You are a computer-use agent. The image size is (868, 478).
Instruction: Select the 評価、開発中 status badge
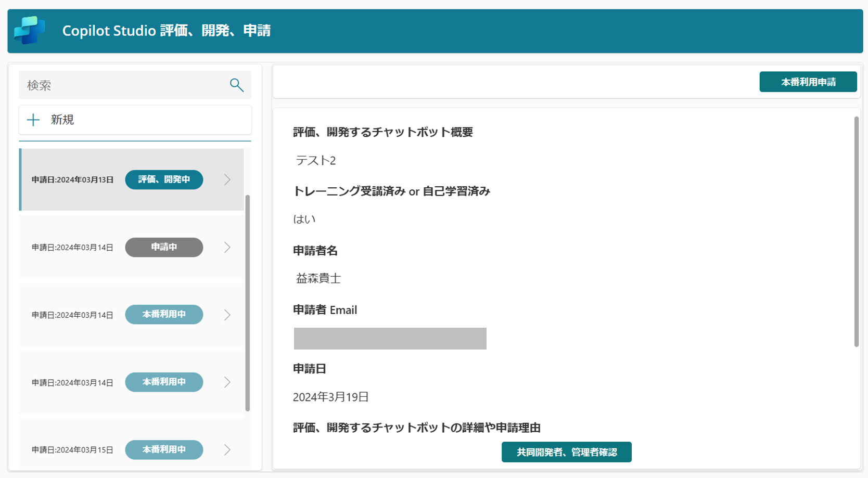(164, 179)
